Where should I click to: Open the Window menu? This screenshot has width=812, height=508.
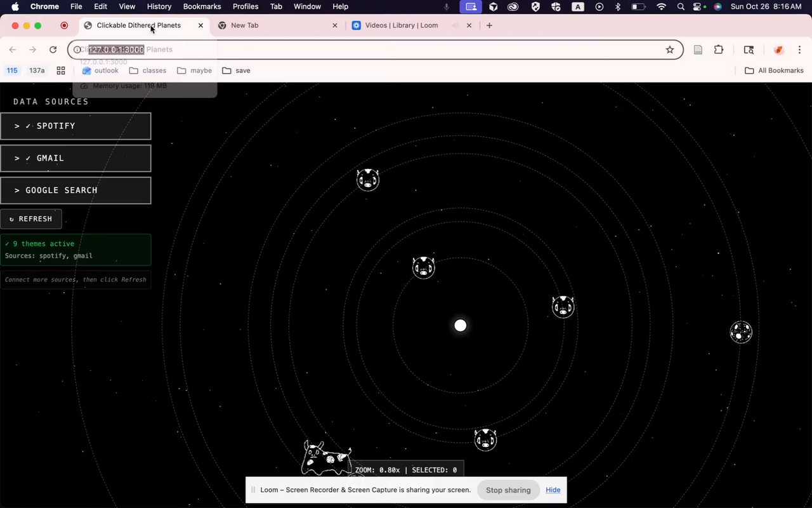[307, 6]
